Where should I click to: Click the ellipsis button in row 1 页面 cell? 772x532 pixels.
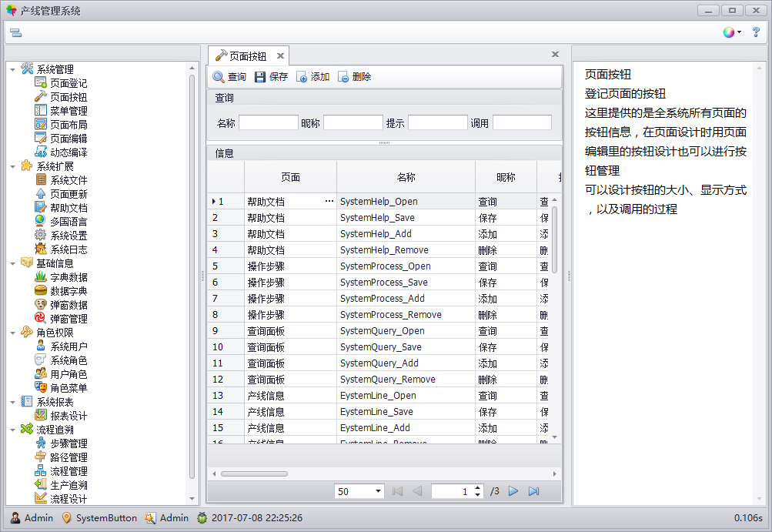[329, 202]
